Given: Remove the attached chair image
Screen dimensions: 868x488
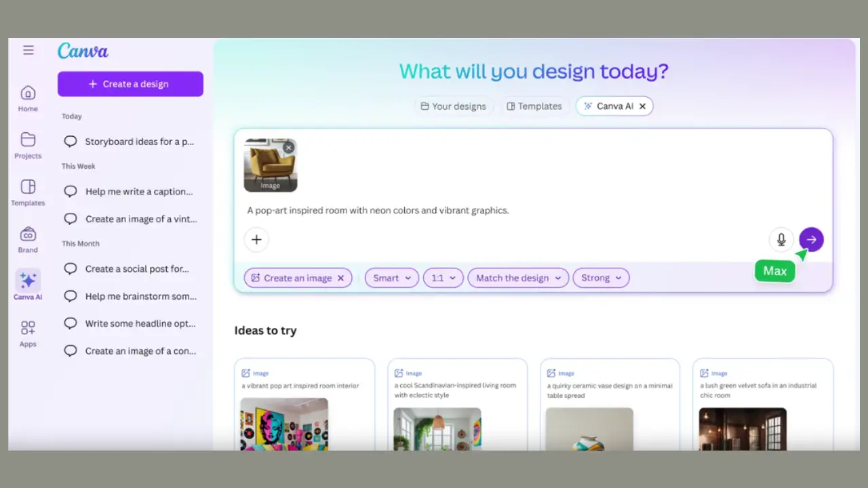Looking at the screenshot, I should click(289, 147).
